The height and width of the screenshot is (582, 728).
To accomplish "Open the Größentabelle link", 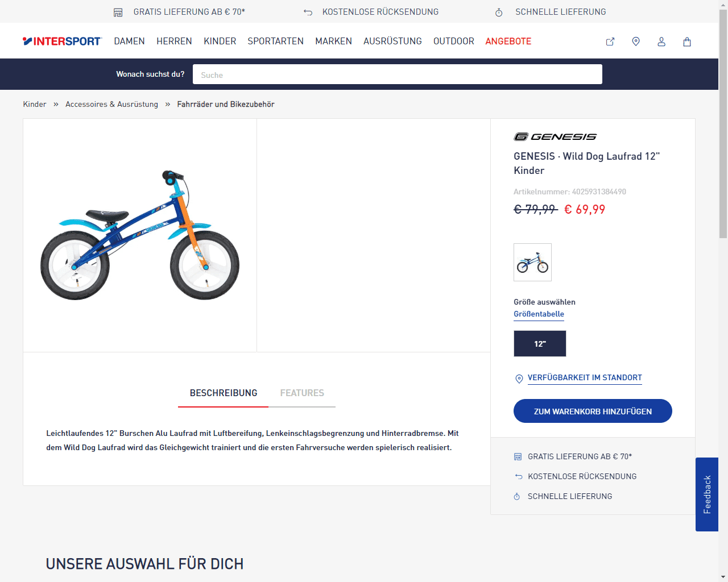I will click(539, 314).
